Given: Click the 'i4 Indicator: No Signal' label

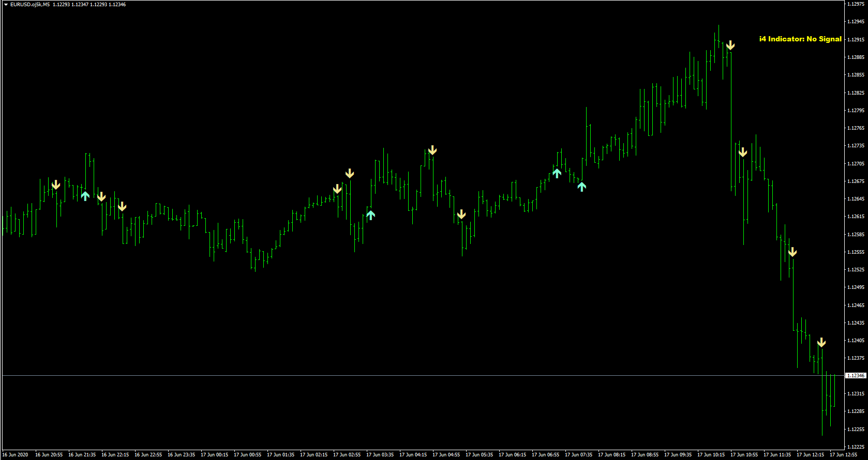Looking at the screenshot, I should [800, 39].
